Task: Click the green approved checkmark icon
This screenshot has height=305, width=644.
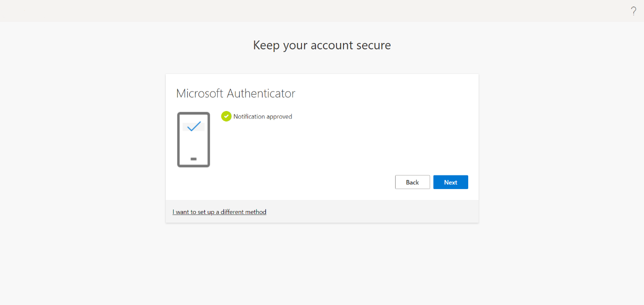Action: [x=226, y=116]
